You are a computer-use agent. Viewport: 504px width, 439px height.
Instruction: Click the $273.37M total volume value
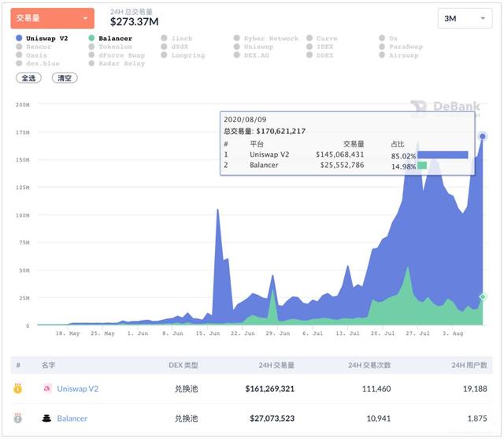[x=134, y=21]
